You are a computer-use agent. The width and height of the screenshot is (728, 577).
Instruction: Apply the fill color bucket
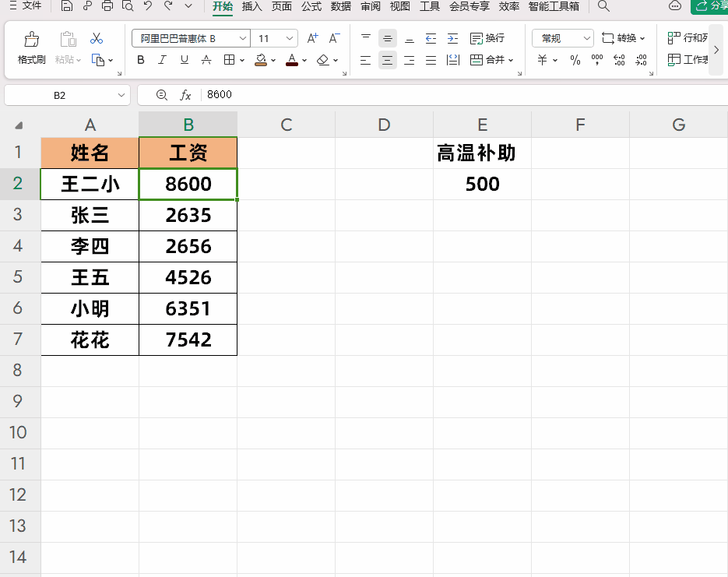(x=261, y=60)
